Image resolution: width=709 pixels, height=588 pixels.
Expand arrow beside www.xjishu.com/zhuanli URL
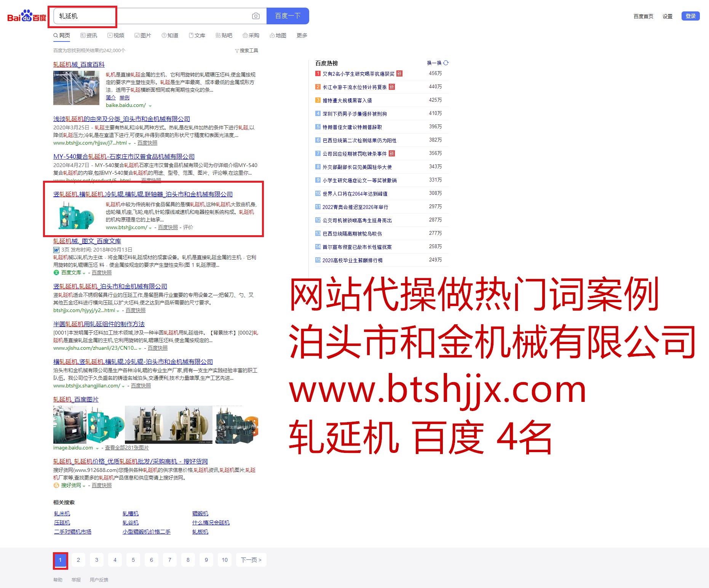[x=140, y=349]
